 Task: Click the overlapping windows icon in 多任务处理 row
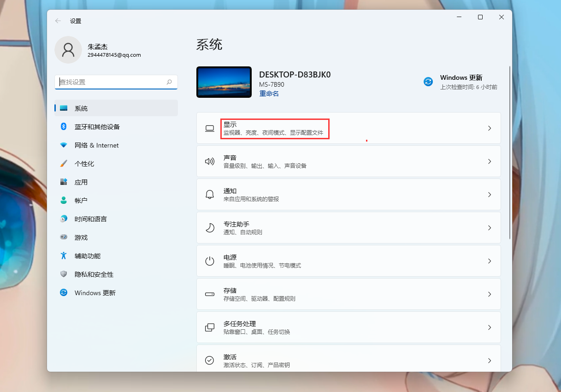(x=210, y=327)
